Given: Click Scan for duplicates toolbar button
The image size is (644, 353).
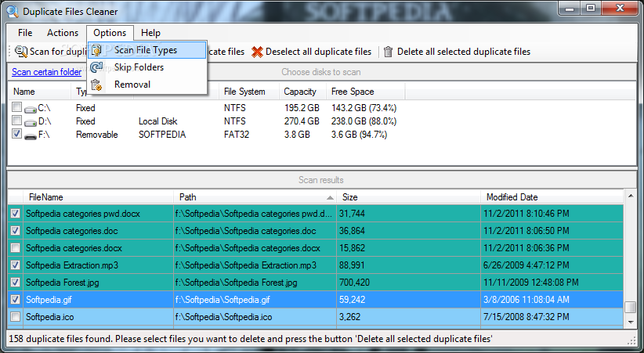Looking at the screenshot, I should [52, 52].
